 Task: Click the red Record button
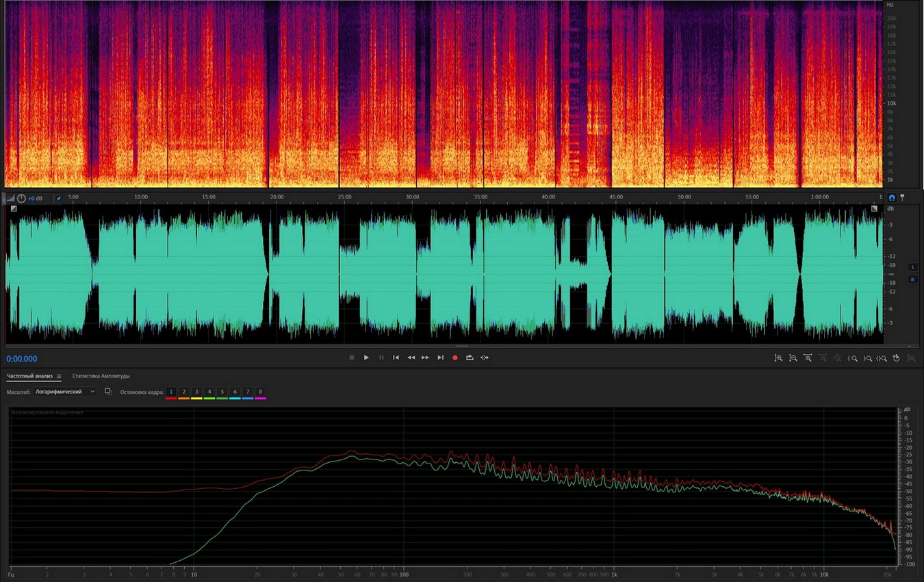[454, 357]
